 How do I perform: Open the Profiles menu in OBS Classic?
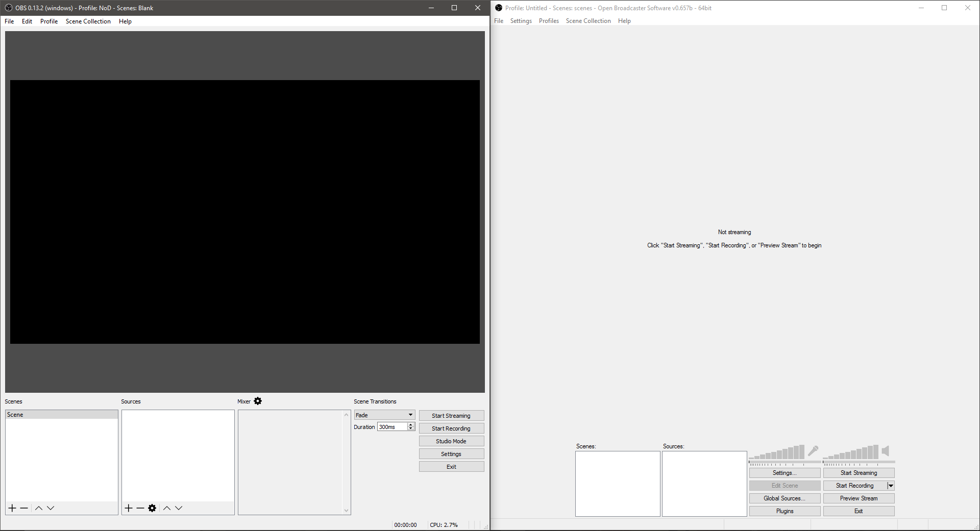point(548,21)
